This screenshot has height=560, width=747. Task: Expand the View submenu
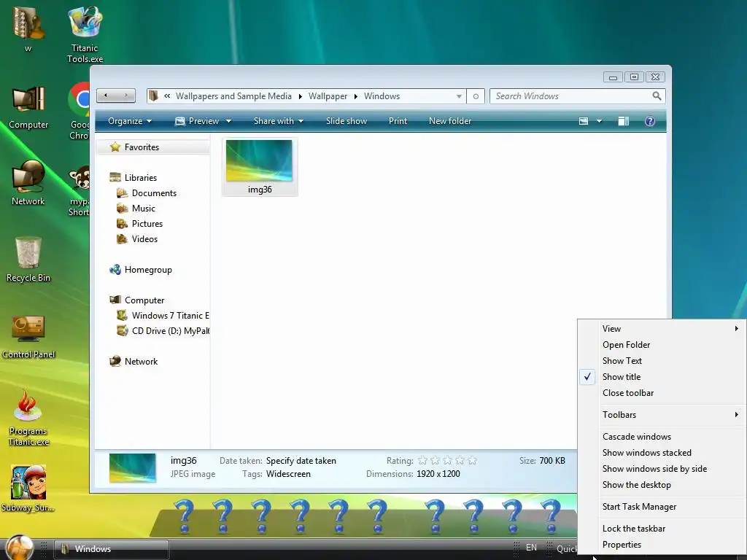coord(662,329)
